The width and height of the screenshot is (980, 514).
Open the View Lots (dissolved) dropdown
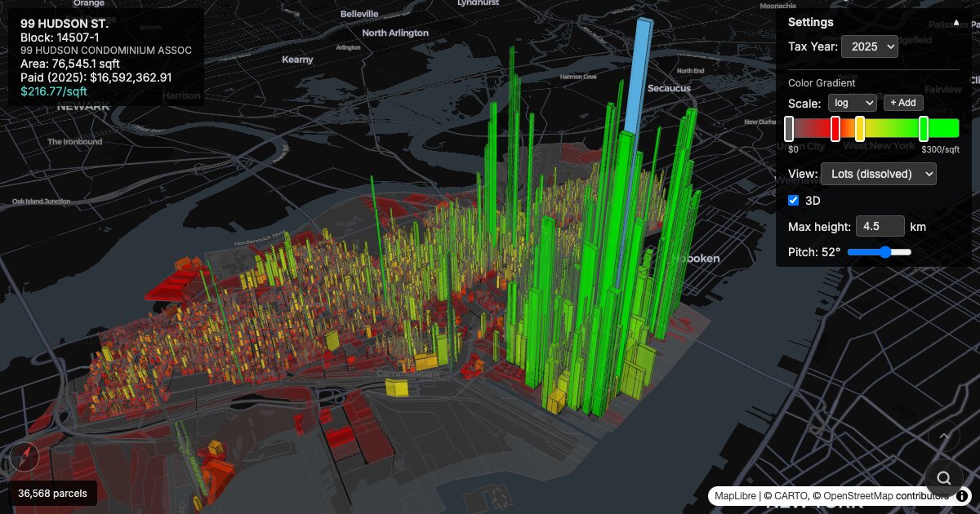(878, 173)
